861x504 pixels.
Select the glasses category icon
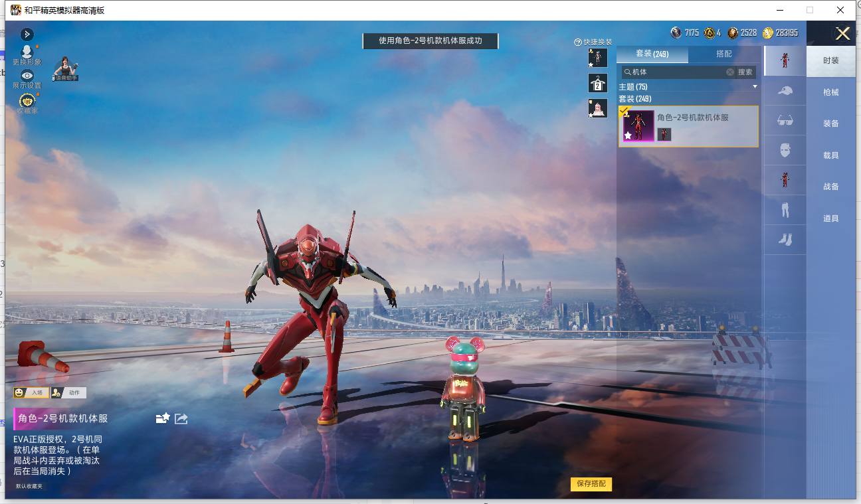785,120
